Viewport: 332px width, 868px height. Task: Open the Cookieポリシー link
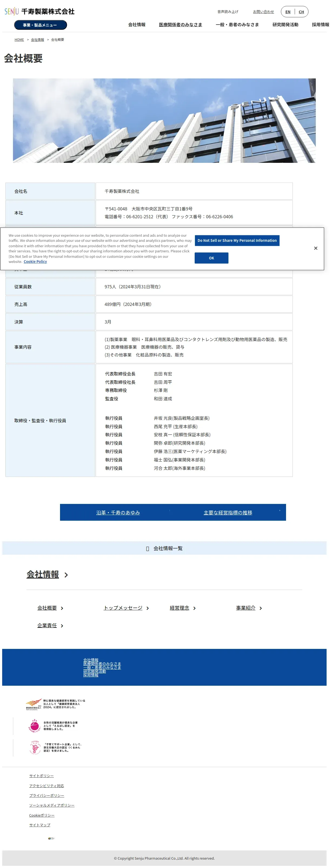pos(42,816)
